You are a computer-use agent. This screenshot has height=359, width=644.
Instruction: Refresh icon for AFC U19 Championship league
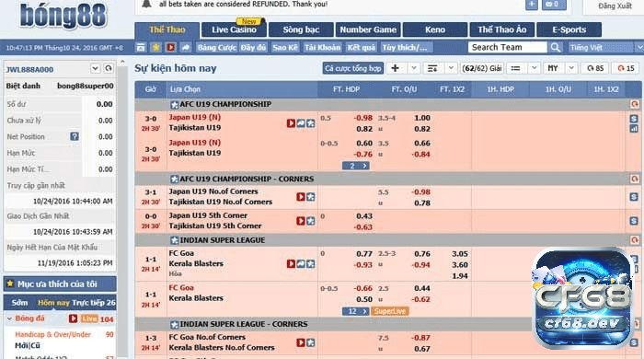pos(635,104)
